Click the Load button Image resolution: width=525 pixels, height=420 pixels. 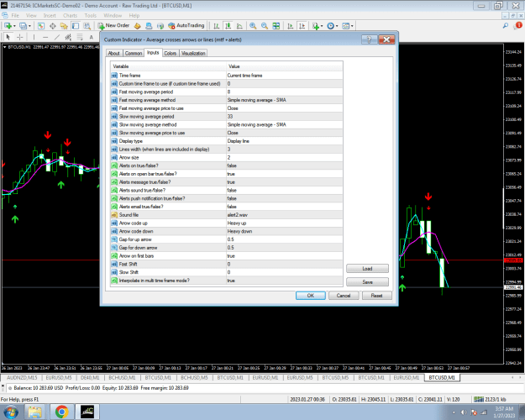pos(367,269)
